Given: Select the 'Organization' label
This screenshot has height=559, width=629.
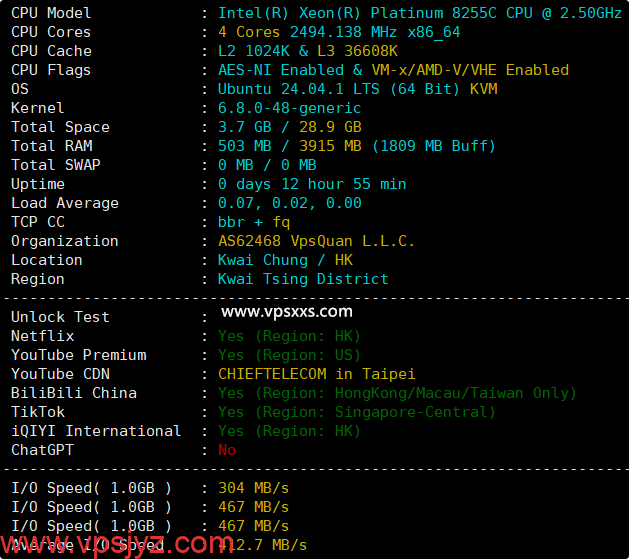Looking at the screenshot, I should click(65, 241).
